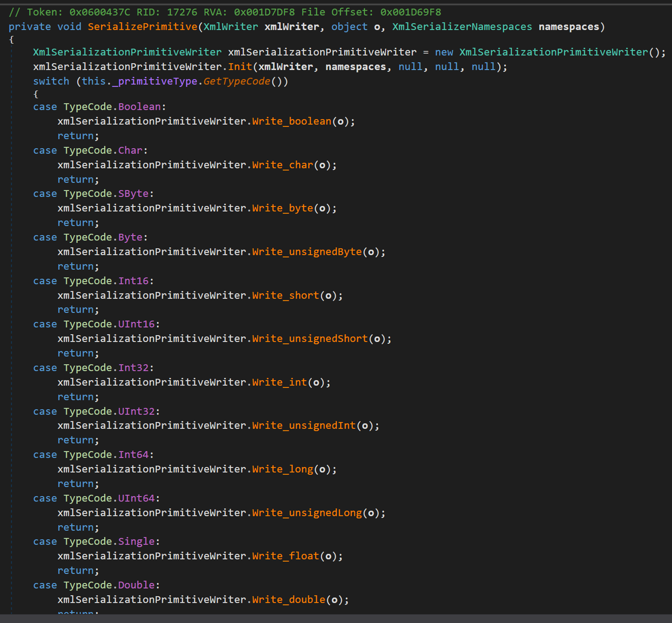
Task: Click Int64 member in case TypeCode.Int64
Action: tap(134, 455)
